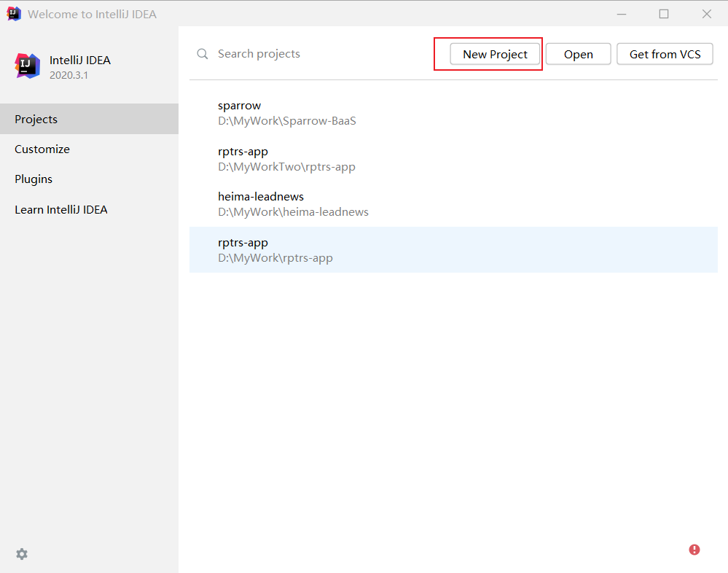Click the IntelliJ IDEA logo in sidebar

[x=28, y=66]
